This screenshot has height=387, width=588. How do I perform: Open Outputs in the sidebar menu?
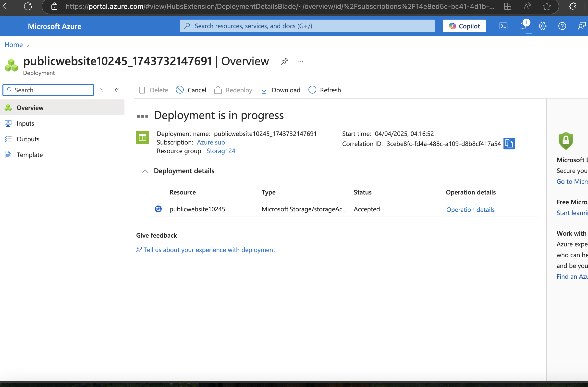pos(62,139)
